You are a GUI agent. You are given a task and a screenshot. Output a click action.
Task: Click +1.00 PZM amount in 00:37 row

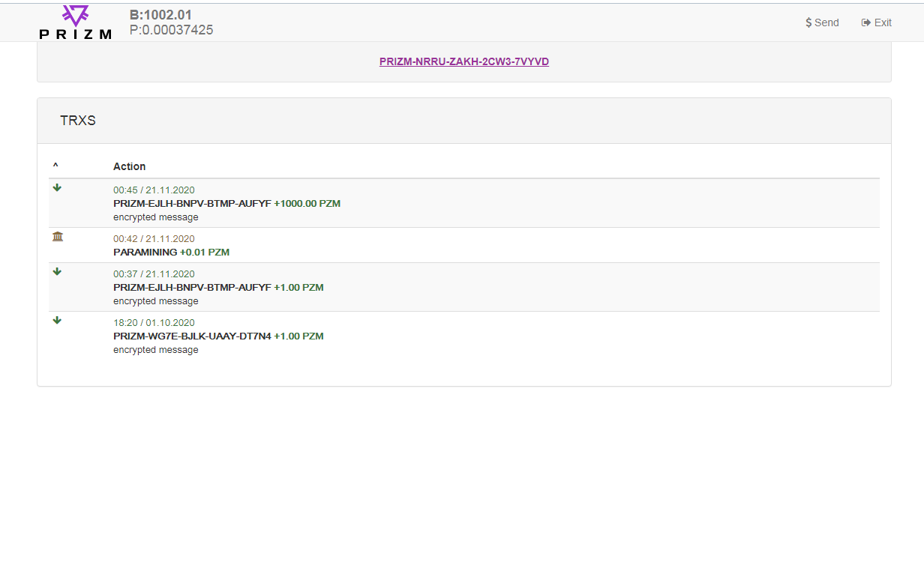(x=298, y=288)
